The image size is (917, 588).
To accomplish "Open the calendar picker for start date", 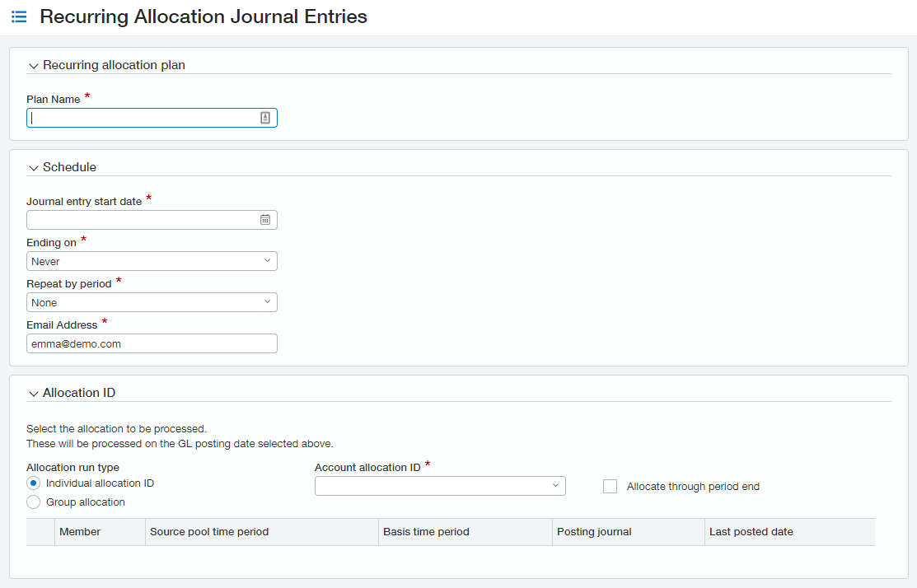I will 265,219.
